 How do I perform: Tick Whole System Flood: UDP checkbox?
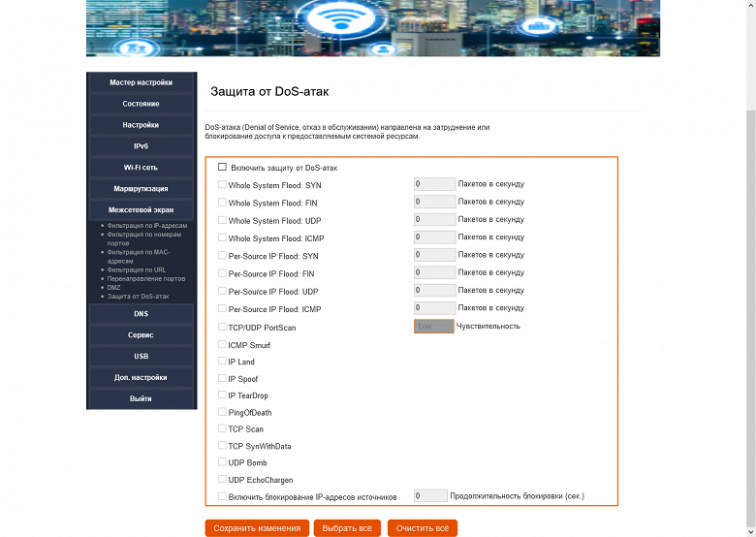click(x=222, y=220)
